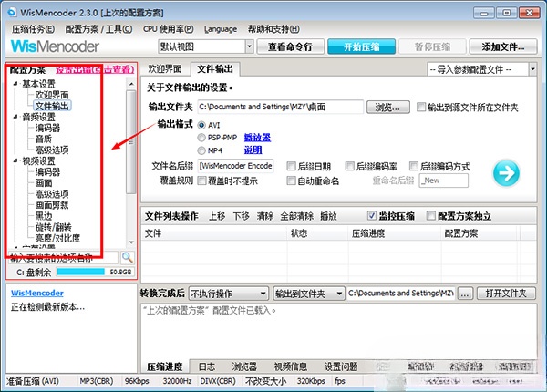Click the magnifier search icon
Viewport: 547px width, 392px height.
point(127,258)
